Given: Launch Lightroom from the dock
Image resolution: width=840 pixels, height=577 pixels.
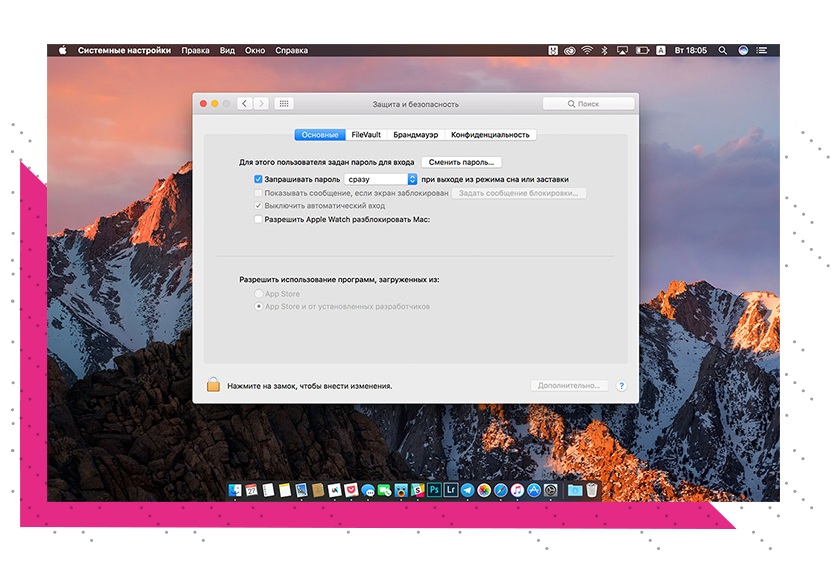Looking at the screenshot, I should coord(451,490).
